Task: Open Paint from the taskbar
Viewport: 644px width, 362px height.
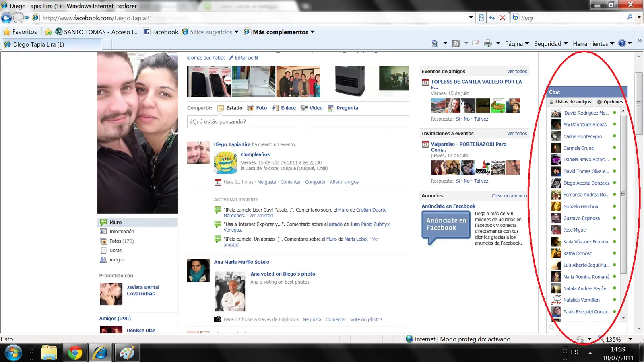Action: (127, 353)
